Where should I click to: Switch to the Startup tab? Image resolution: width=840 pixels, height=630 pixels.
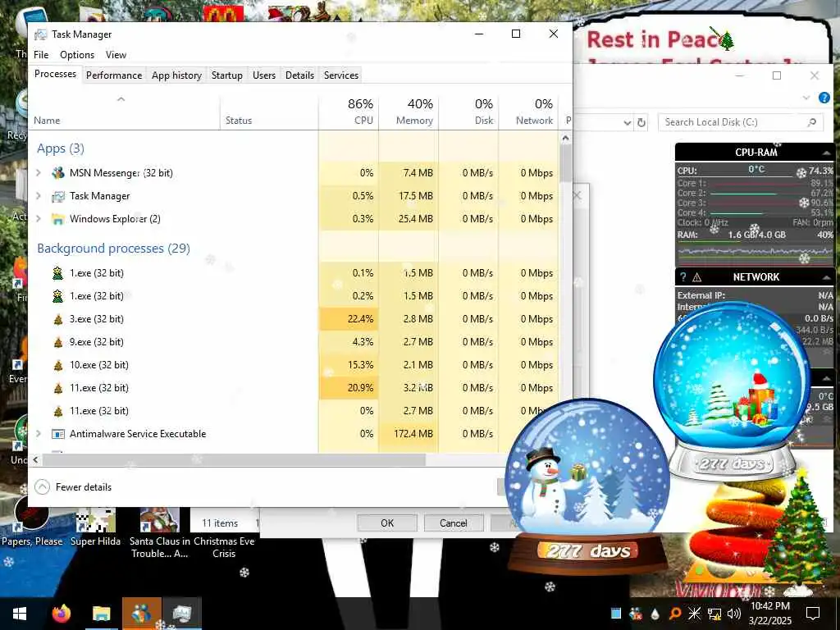coord(227,75)
